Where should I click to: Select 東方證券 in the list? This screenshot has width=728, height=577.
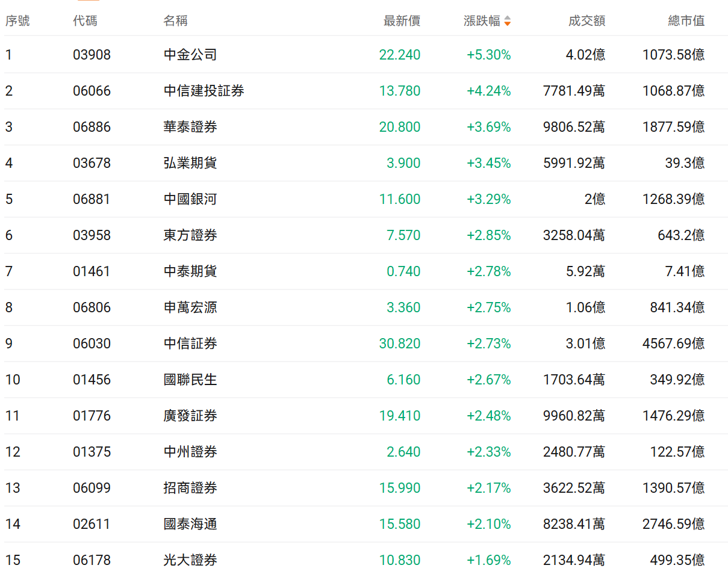coord(190,235)
